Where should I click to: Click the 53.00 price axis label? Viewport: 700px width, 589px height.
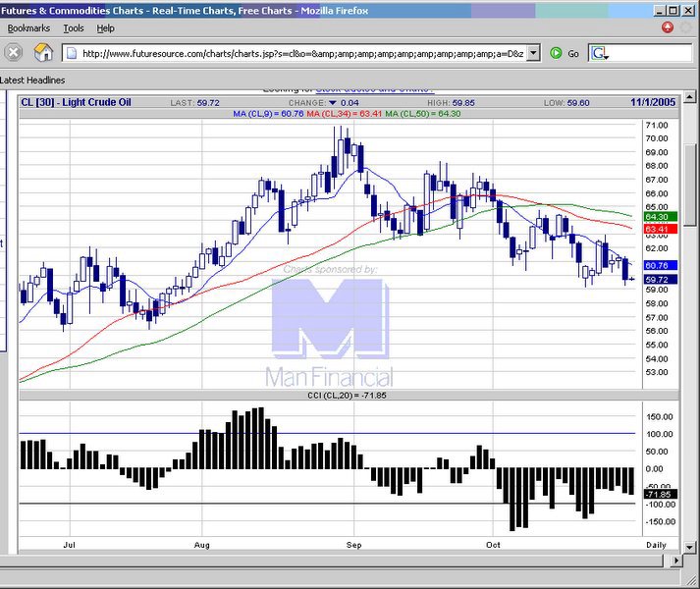tap(657, 372)
